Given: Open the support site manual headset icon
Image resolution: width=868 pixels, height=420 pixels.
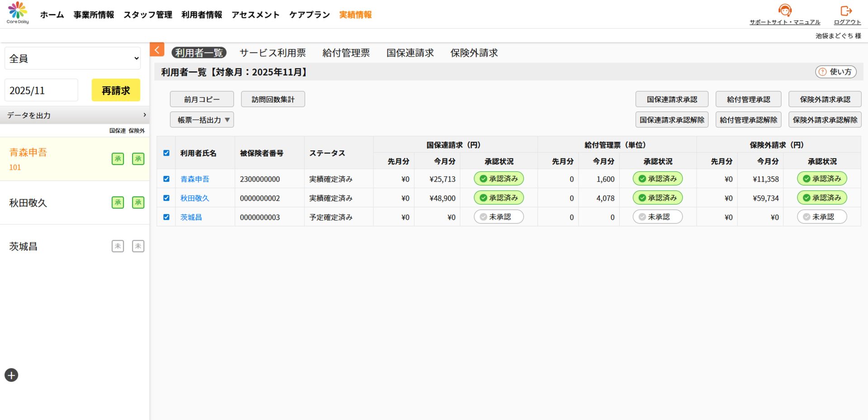Looking at the screenshot, I should [785, 10].
